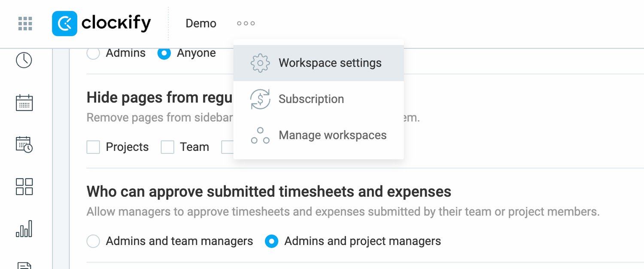Open the apps grid launcher icon

tap(25, 24)
